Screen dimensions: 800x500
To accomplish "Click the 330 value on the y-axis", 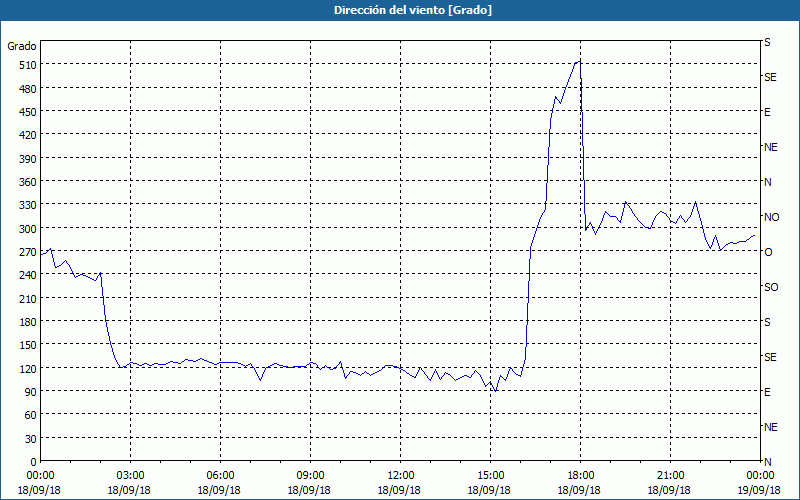I will pos(28,205).
